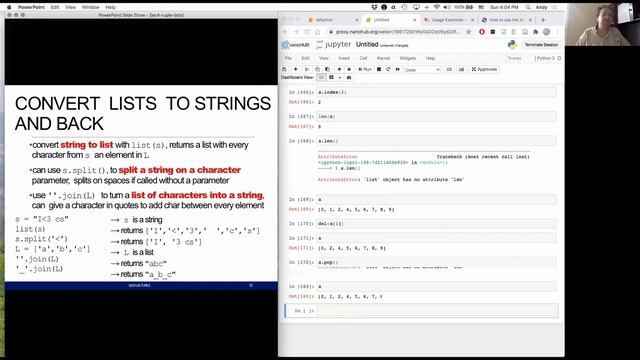Open the Jupyter Cell menu
Image resolution: width=640 pixels, height=360 pixels.
[363, 58]
